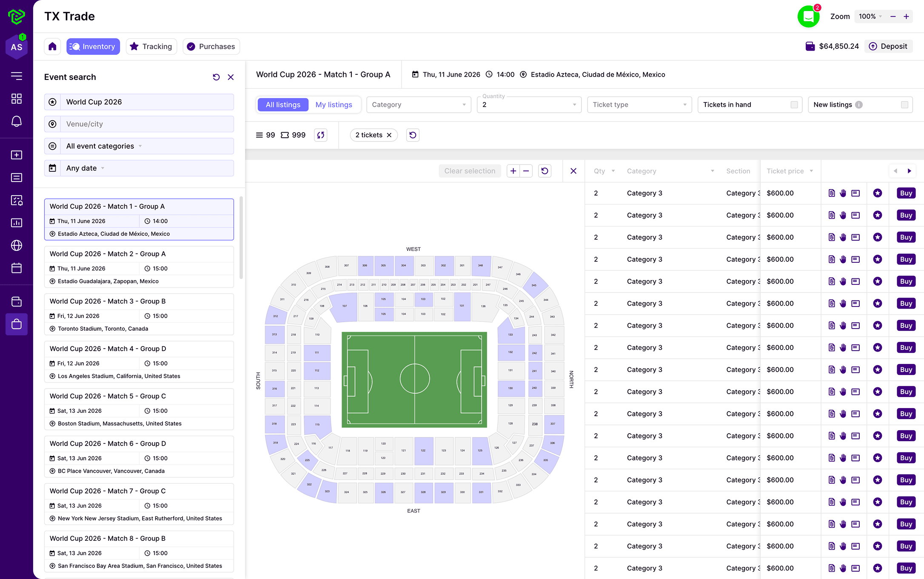
Task: Click the add listing plus icon in sidebar
Action: pyautogui.click(x=17, y=155)
